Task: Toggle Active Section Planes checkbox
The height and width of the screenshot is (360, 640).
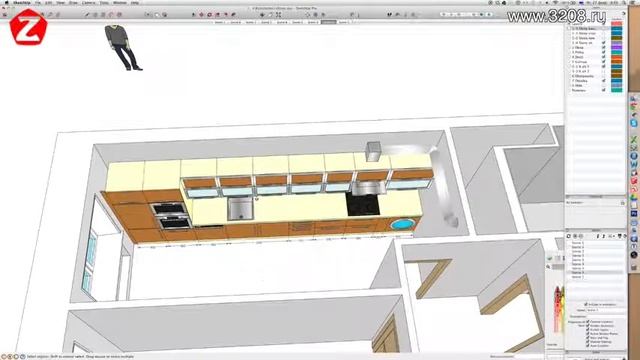Action: pyautogui.click(x=588, y=334)
